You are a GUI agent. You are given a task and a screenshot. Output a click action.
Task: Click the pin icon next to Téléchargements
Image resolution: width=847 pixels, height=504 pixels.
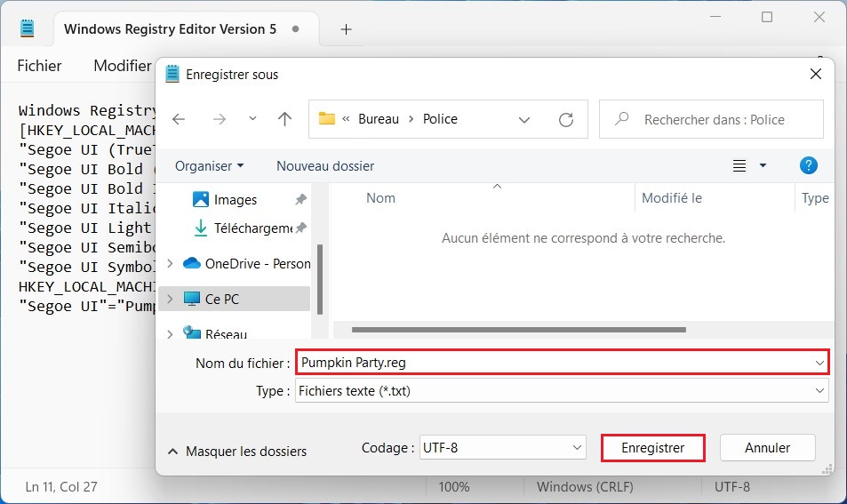click(x=301, y=228)
